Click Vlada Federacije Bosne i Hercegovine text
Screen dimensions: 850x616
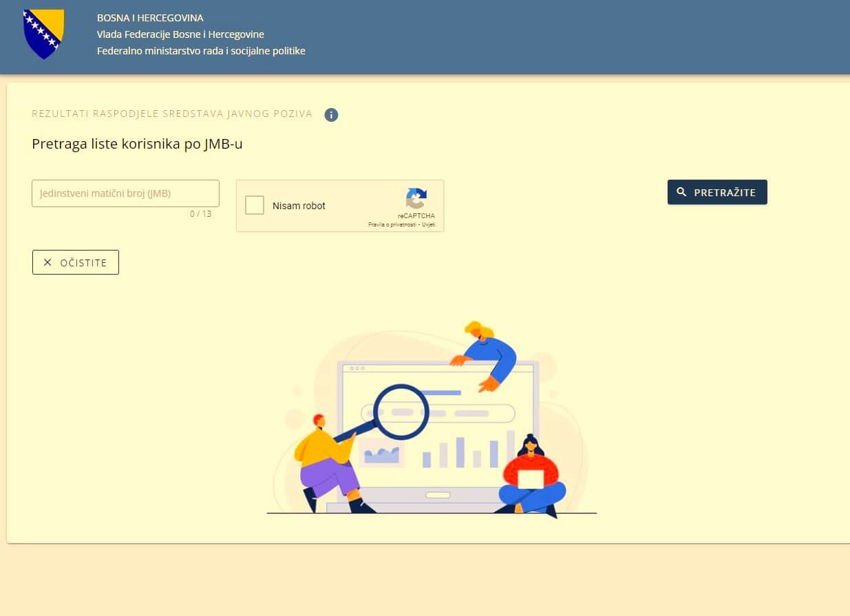point(180,34)
